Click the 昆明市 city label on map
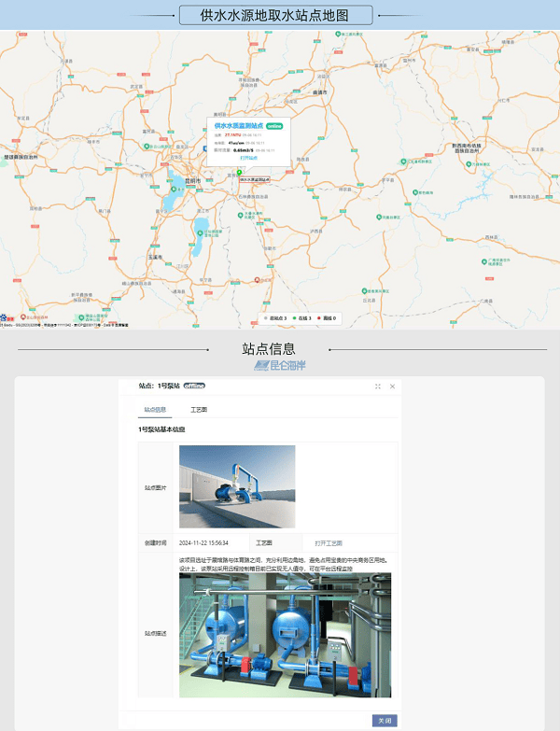The image size is (560, 731). [x=192, y=179]
